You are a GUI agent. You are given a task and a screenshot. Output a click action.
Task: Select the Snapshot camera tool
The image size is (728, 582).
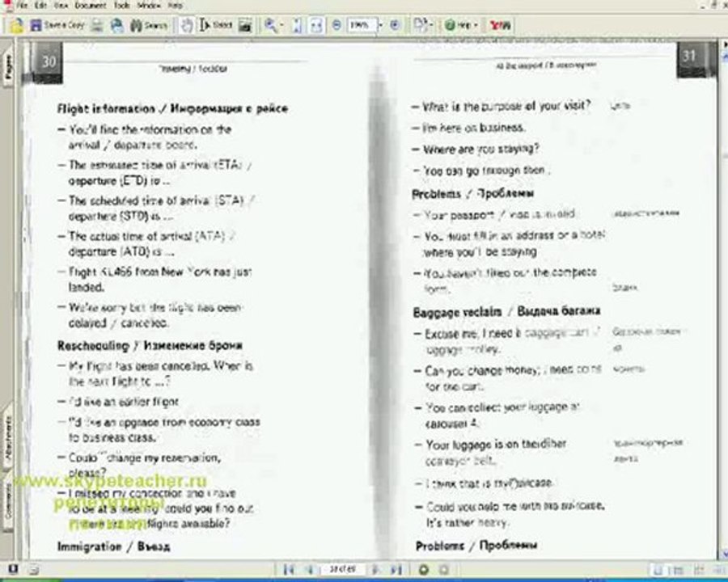click(x=245, y=26)
